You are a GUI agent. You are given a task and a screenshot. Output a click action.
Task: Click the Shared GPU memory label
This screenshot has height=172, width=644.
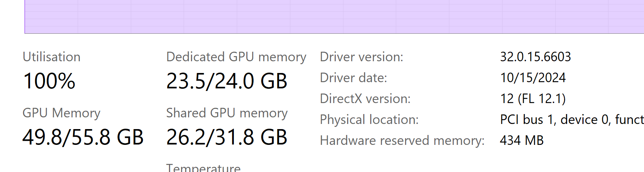coord(227,113)
